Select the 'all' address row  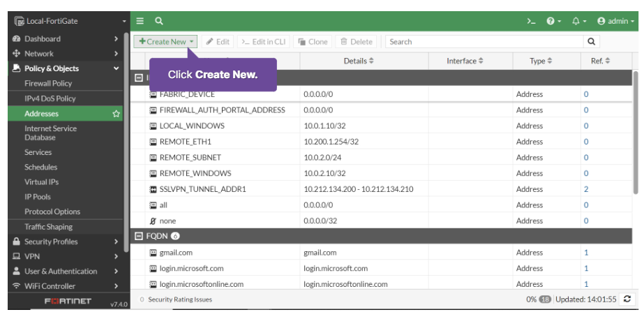coord(381,205)
